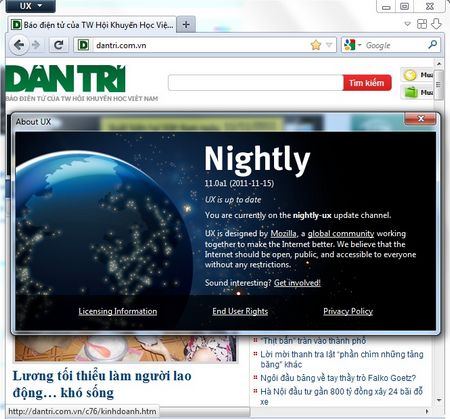Image resolution: width=450 pixels, height=419 pixels.
Task: Open the downloads arrow icon
Action: [x=436, y=24]
